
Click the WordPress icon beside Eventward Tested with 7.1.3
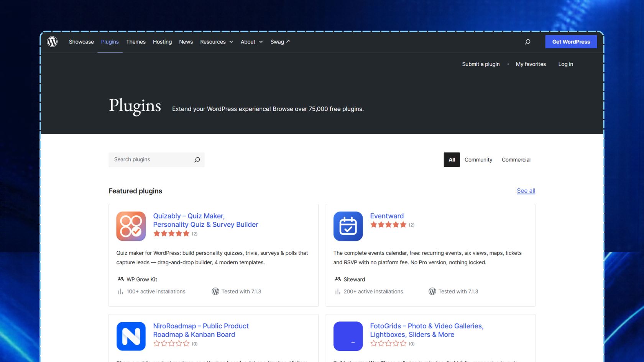click(432, 292)
